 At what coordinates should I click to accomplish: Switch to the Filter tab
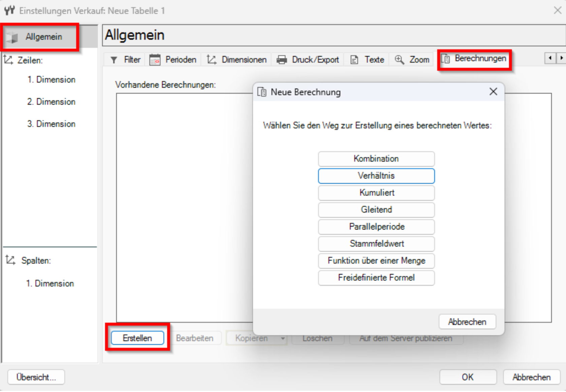point(125,60)
